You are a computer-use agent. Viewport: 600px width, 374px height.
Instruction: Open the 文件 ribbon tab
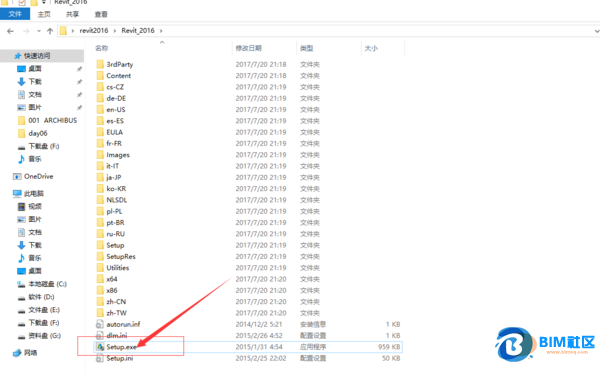[x=15, y=14]
